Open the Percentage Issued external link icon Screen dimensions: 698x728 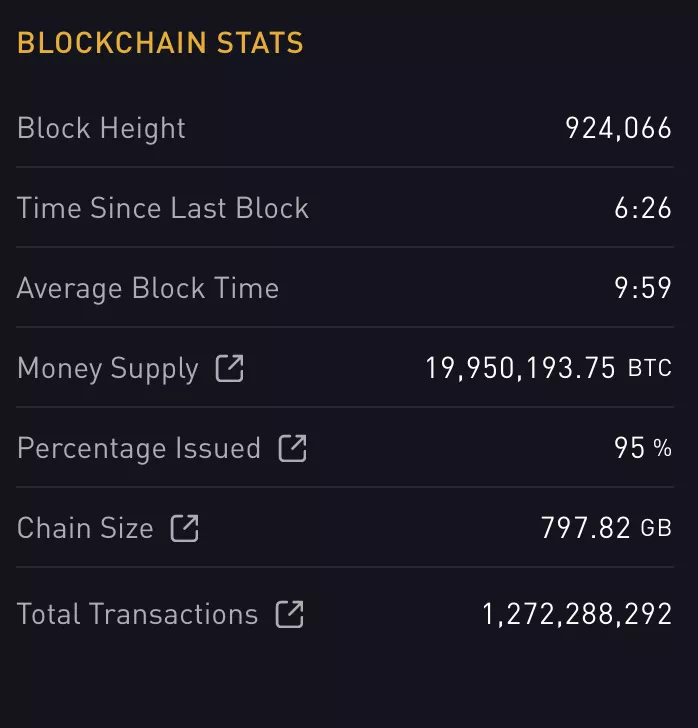292,448
